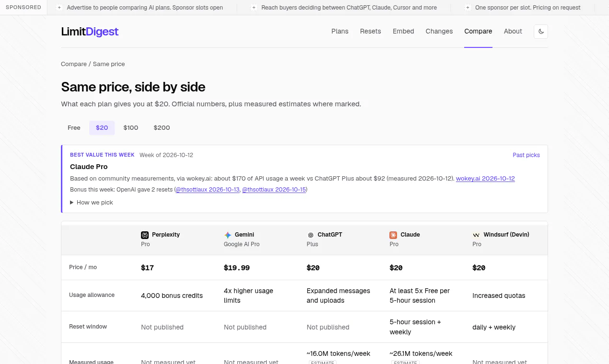
Task: Click the 'daily + weekly' cell
Action: pyautogui.click(x=494, y=327)
